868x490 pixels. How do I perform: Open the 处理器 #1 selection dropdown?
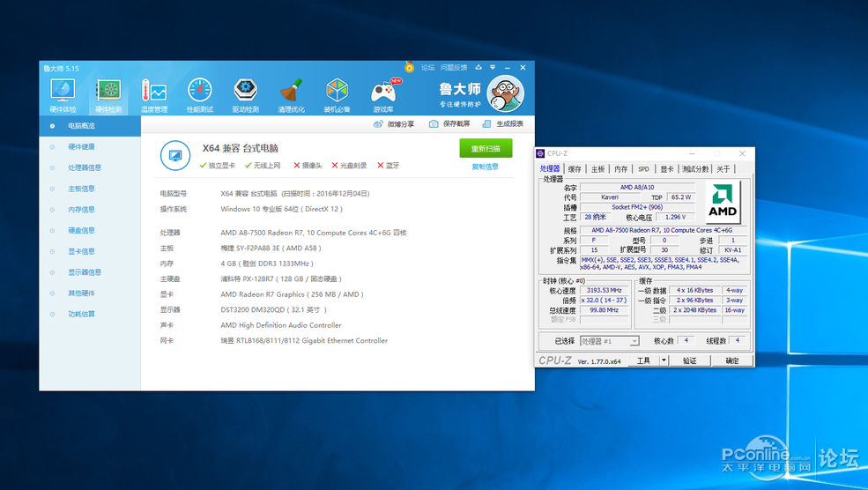coord(610,342)
